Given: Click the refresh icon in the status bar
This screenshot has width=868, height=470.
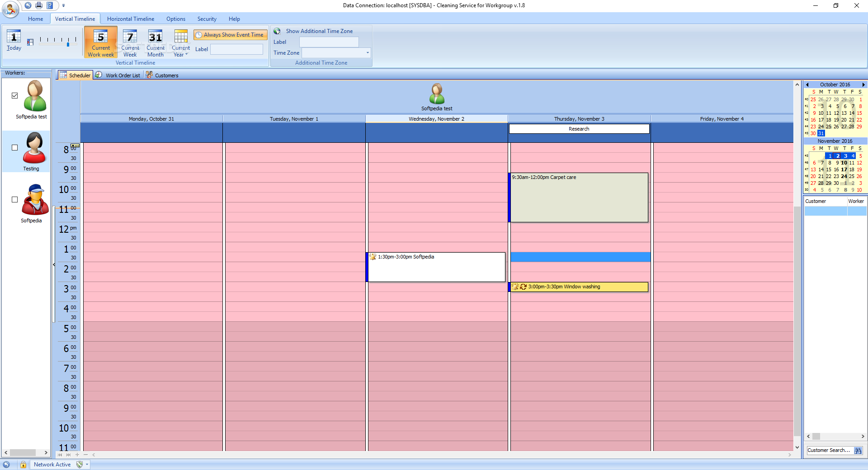Looking at the screenshot, I should pos(6,465).
